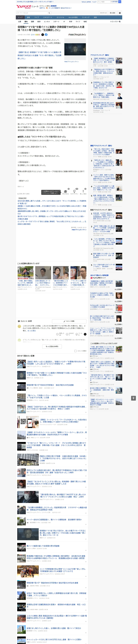Click the わかりやすい lightbulb reaction
This screenshot has width=138, height=644.
[x=74, y=192]
